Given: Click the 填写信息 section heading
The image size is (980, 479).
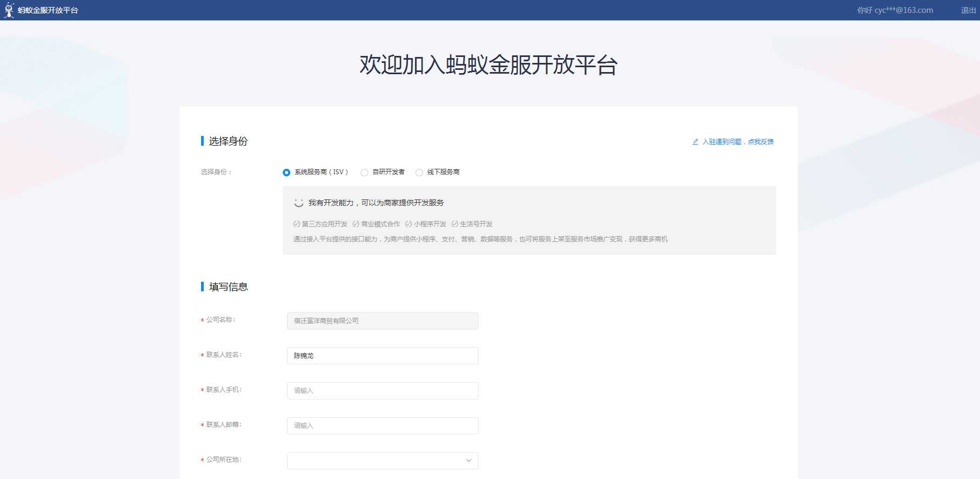Looking at the screenshot, I should tap(228, 287).
